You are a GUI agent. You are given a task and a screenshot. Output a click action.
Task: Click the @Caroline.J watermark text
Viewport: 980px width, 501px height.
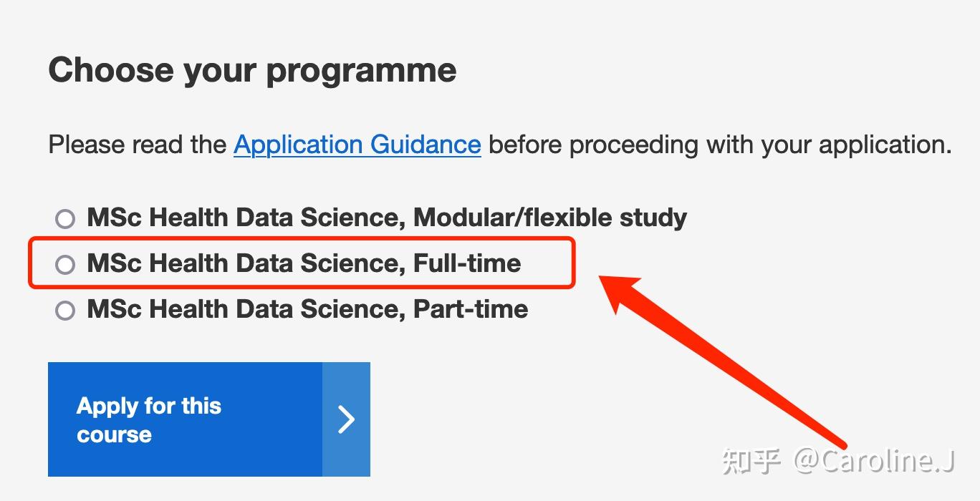873,461
